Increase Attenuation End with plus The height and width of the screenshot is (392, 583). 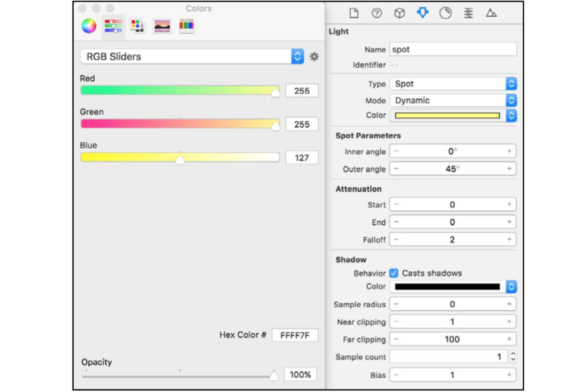click(x=509, y=222)
